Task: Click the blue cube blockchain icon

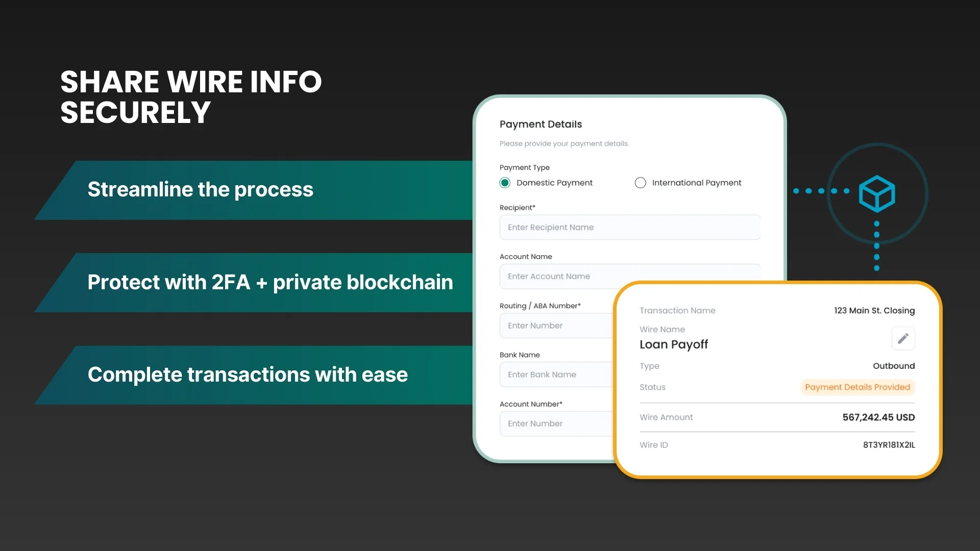Action: (x=876, y=194)
